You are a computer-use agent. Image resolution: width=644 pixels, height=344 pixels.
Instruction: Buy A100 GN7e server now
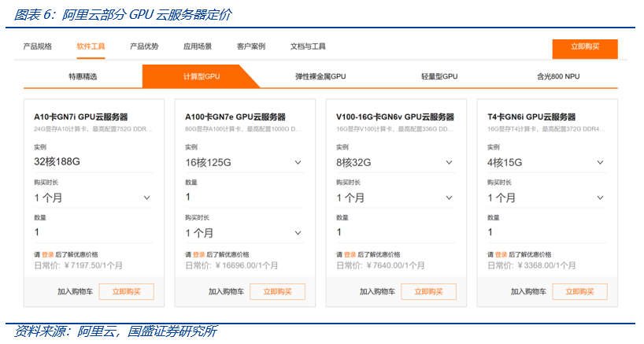point(278,291)
